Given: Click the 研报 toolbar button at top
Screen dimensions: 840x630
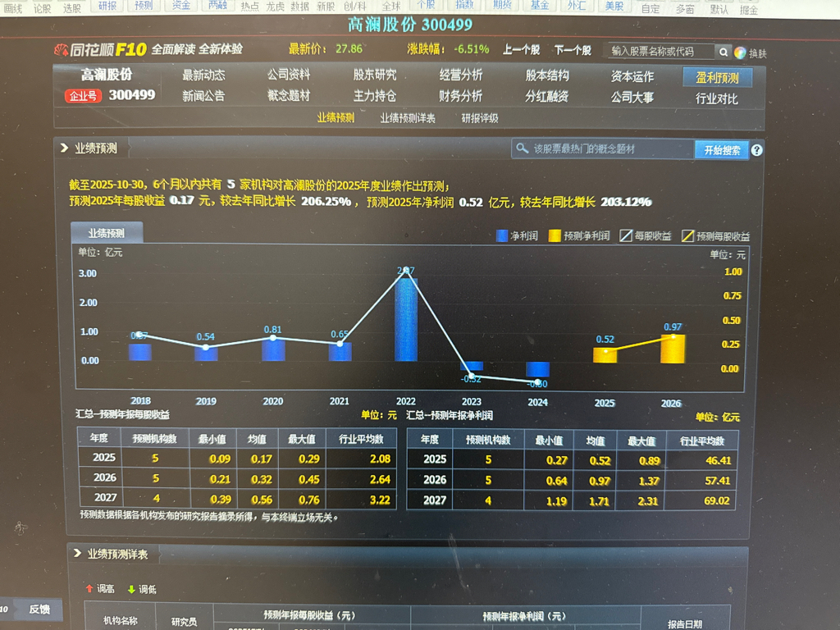Looking at the screenshot, I should pyautogui.click(x=107, y=6).
